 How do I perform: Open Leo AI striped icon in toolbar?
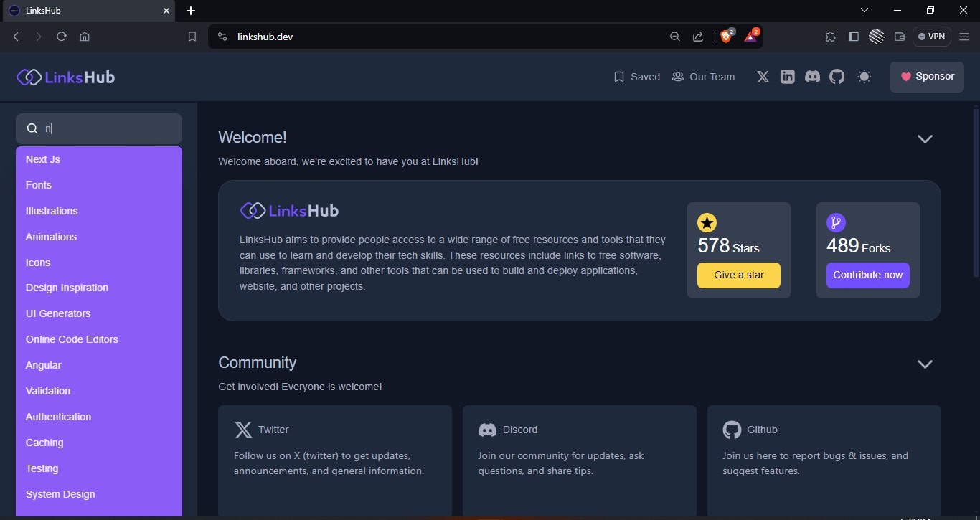pos(877,37)
